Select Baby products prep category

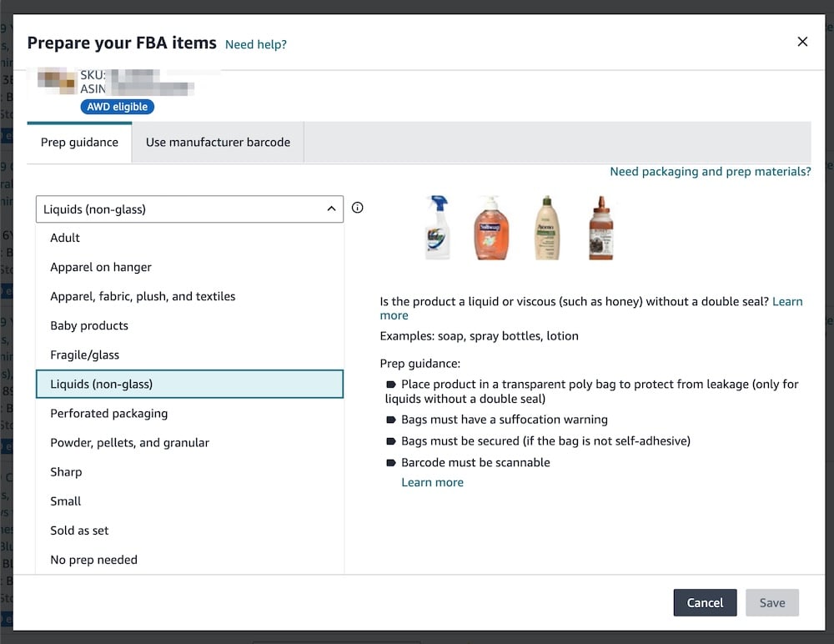[x=89, y=325]
